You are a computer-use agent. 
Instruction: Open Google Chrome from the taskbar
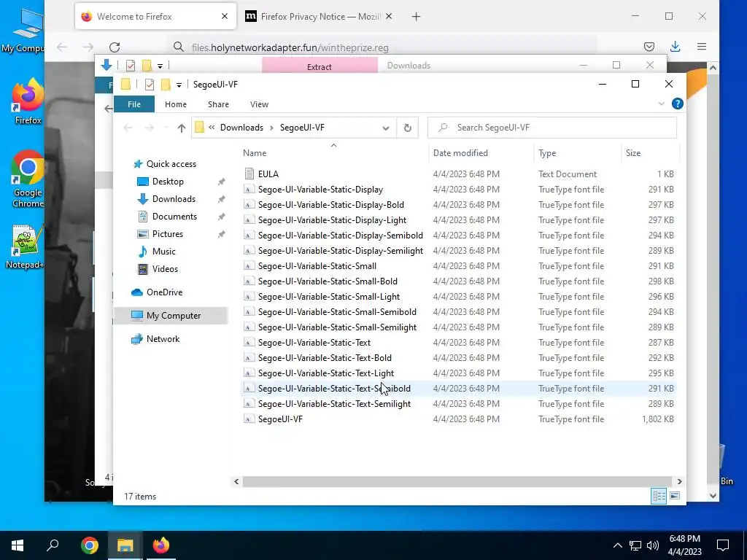coord(90,545)
